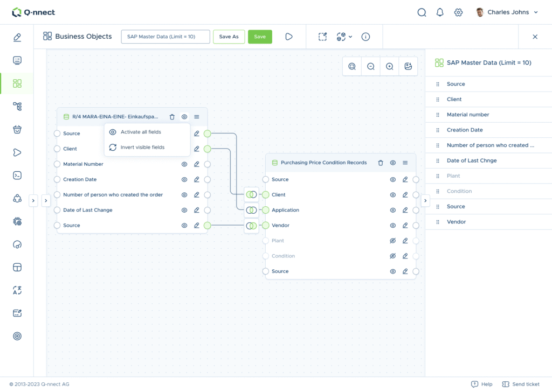Image resolution: width=552 pixels, height=392 pixels.
Task: Click the input port of the Plant field
Action: click(x=265, y=241)
